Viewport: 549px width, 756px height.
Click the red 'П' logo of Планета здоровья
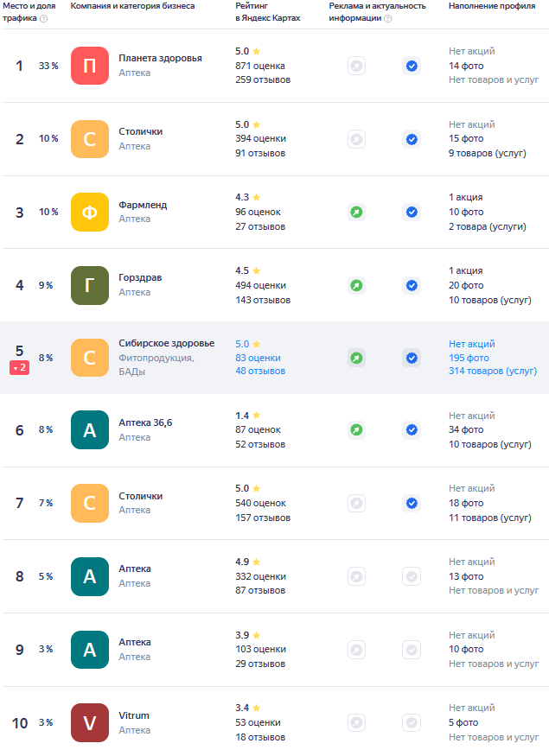[x=90, y=66]
